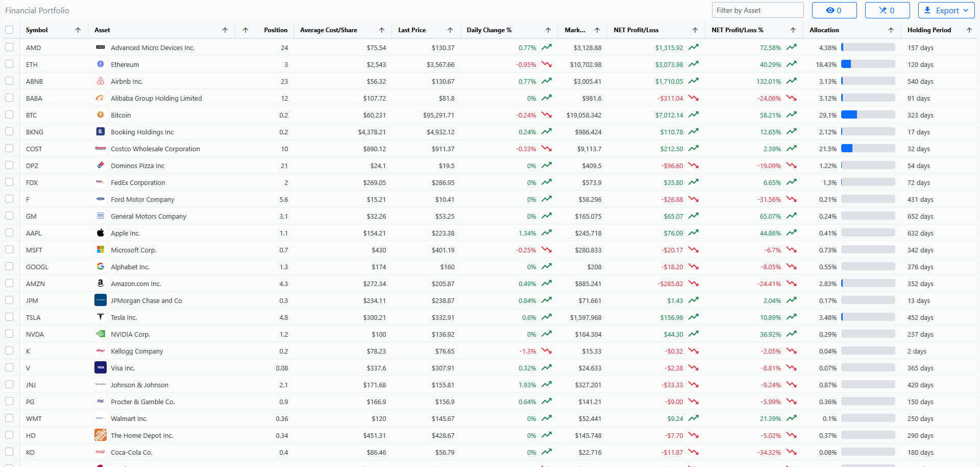Click the Amazon logo icon

[101, 284]
